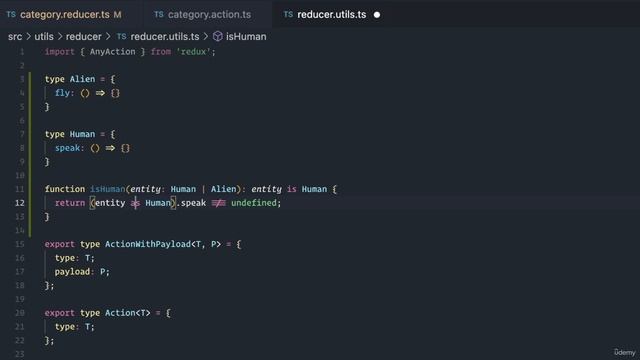
Task: Click 'return' keyword on line 12
Action: coord(70,203)
